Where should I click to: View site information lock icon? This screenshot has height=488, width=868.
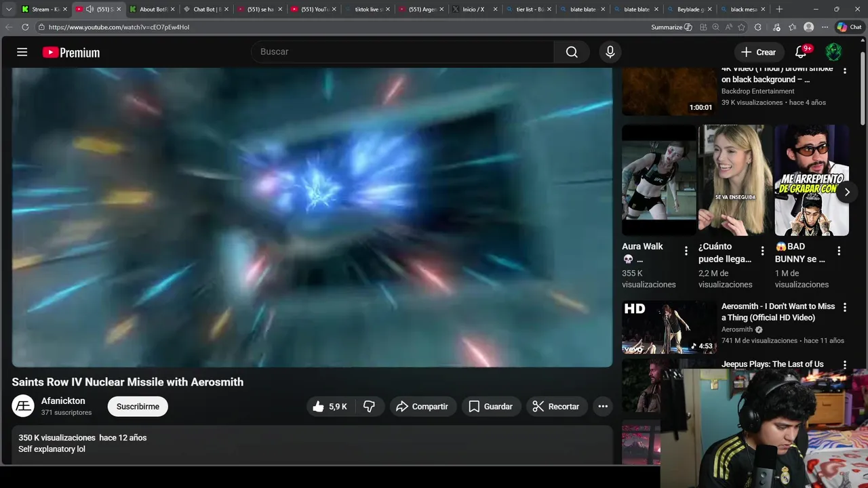coord(41,27)
